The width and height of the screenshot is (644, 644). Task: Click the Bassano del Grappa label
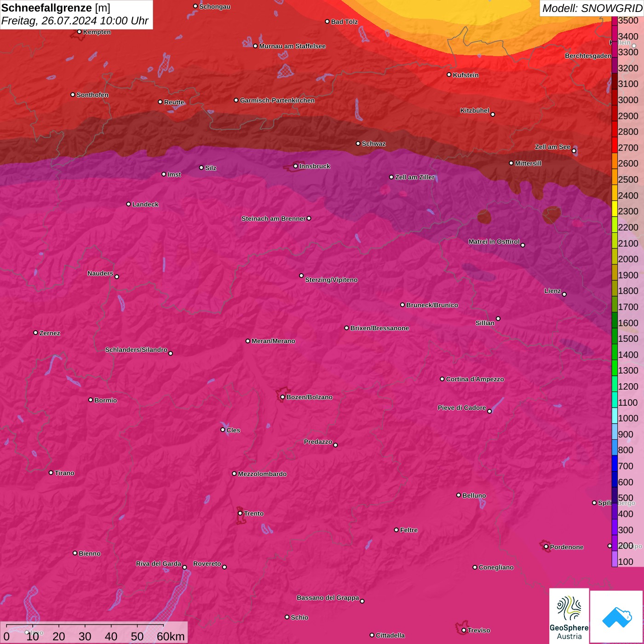point(328,598)
